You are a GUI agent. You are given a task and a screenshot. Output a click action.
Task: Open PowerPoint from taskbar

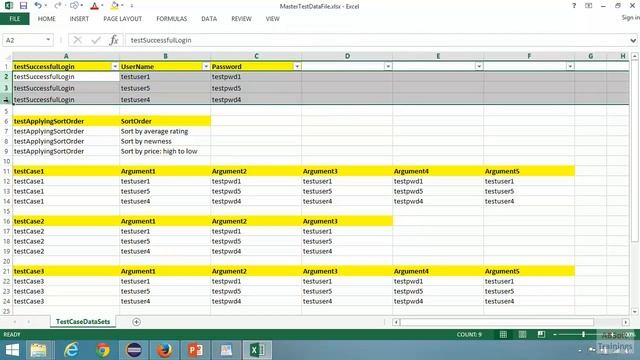coord(196,350)
